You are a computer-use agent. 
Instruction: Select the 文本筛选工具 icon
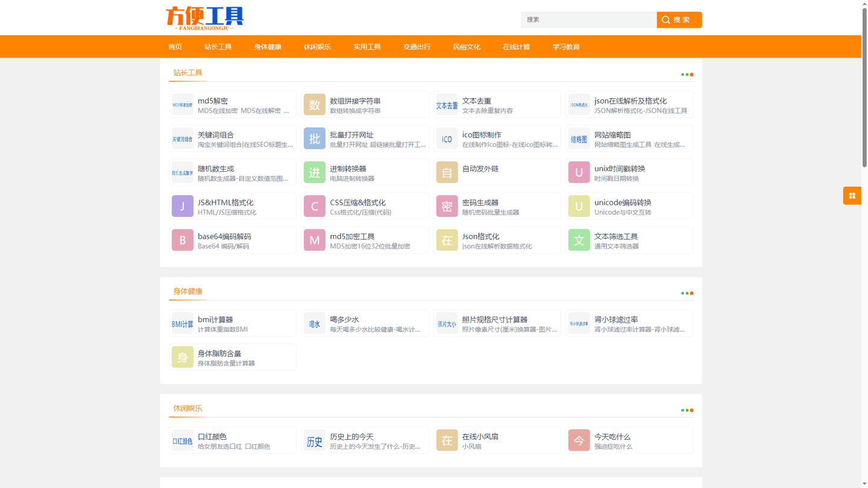(579, 240)
